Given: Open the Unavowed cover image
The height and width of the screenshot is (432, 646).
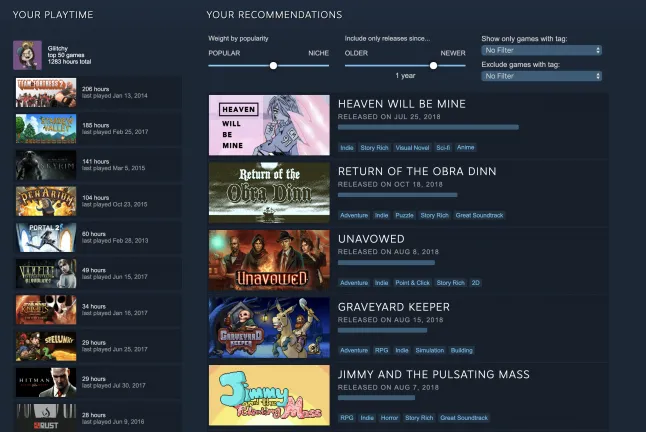Looking at the screenshot, I should point(269,260).
